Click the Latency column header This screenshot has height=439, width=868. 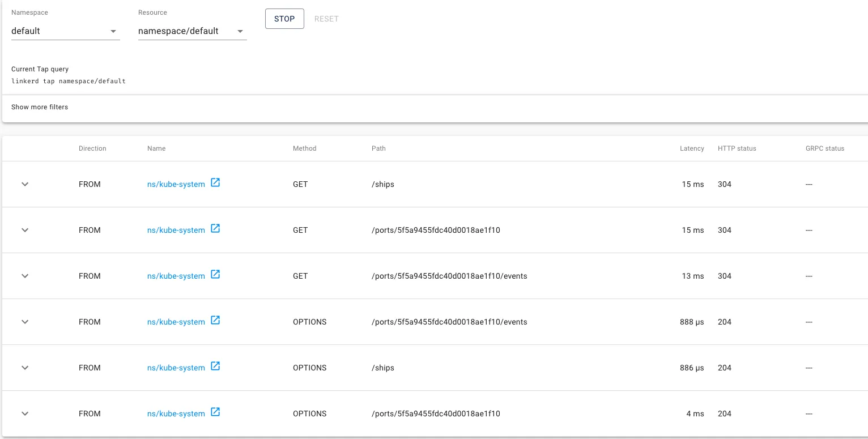point(692,148)
